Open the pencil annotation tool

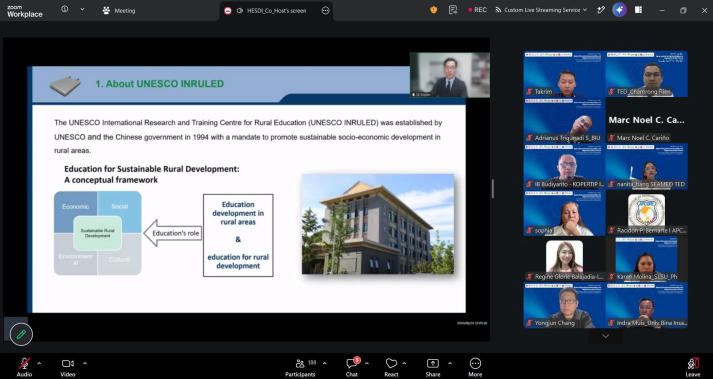(21, 334)
